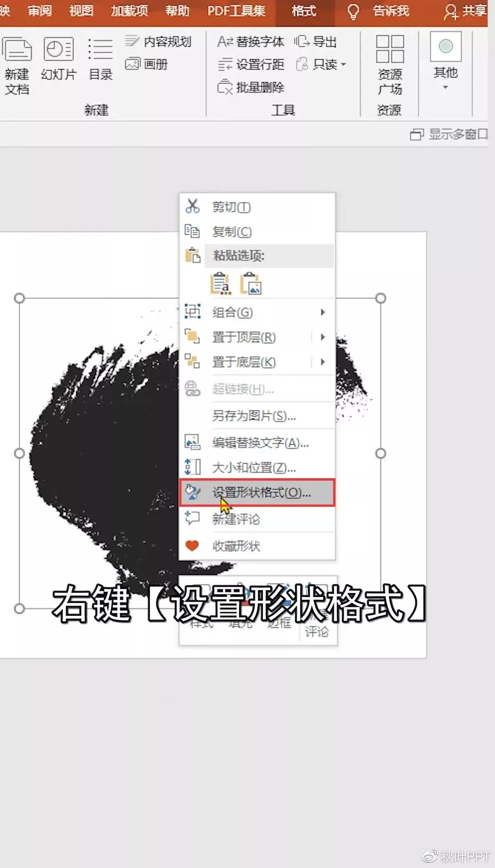Open the Add-ins (加载项) tab
This screenshot has width=495, height=868.
[x=129, y=11]
